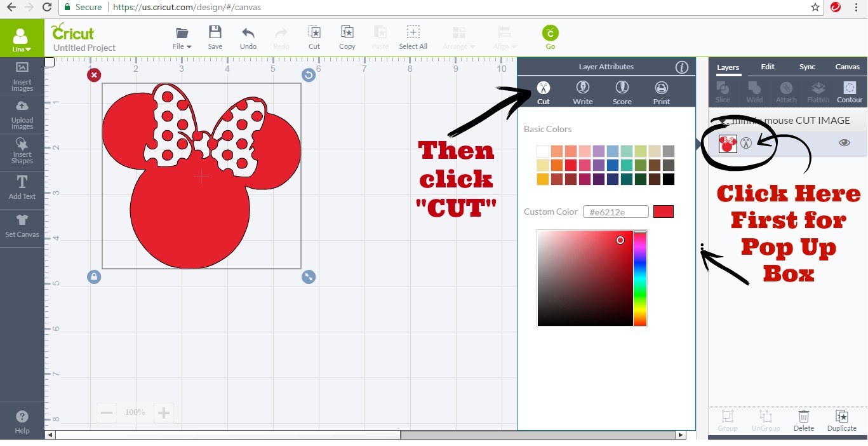This screenshot has width=868, height=446.
Task: Hide the minnie mouse layer with eye icon
Action: pos(844,143)
